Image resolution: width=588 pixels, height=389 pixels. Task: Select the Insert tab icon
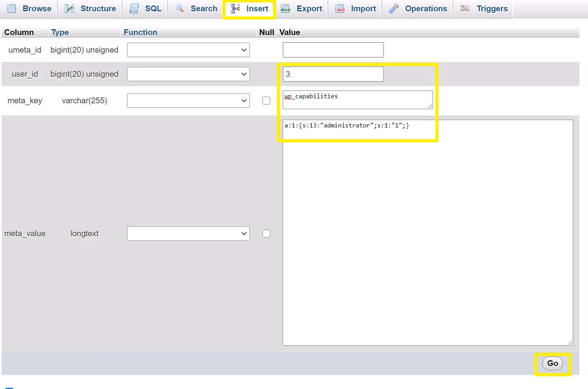coord(235,8)
